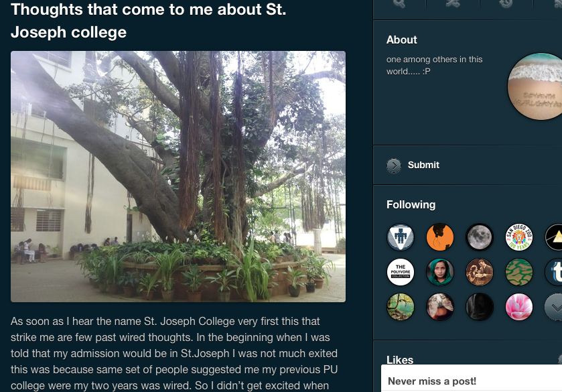The width and height of the screenshot is (562, 392).
Task: Open the orange silhouette avatar blog
Action: [440, 237]
